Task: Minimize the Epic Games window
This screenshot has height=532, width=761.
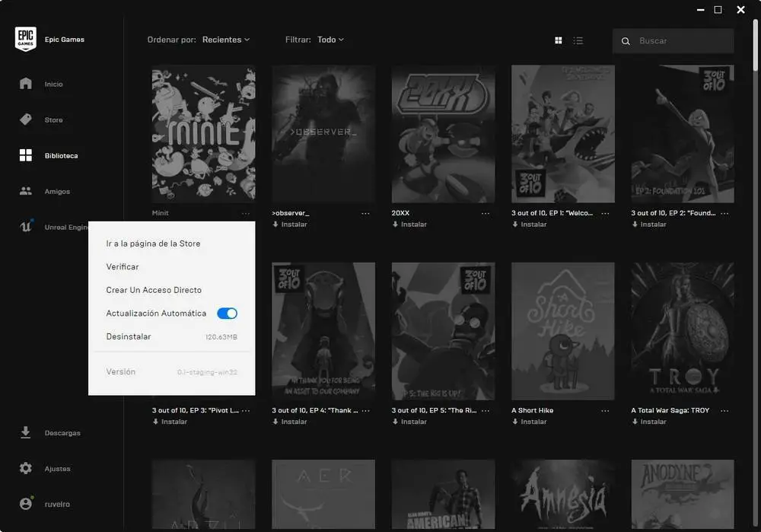Action: (x=700, y=10)
